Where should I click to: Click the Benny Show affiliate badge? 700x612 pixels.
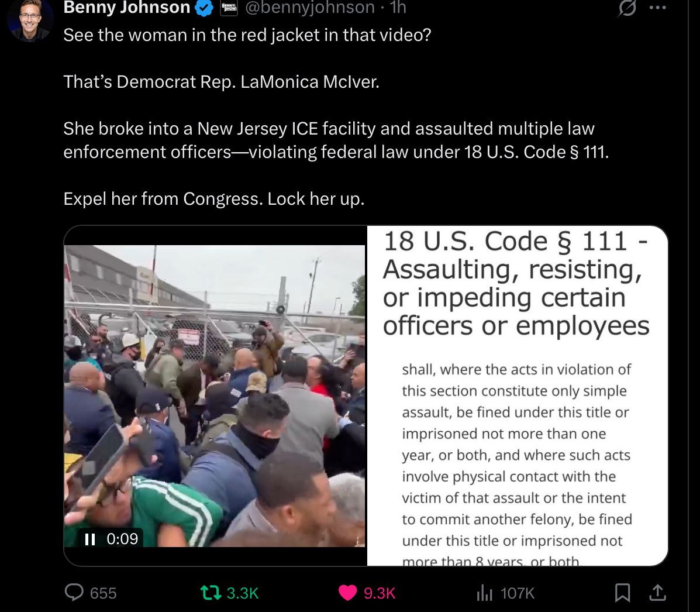(x=229, y=8)
